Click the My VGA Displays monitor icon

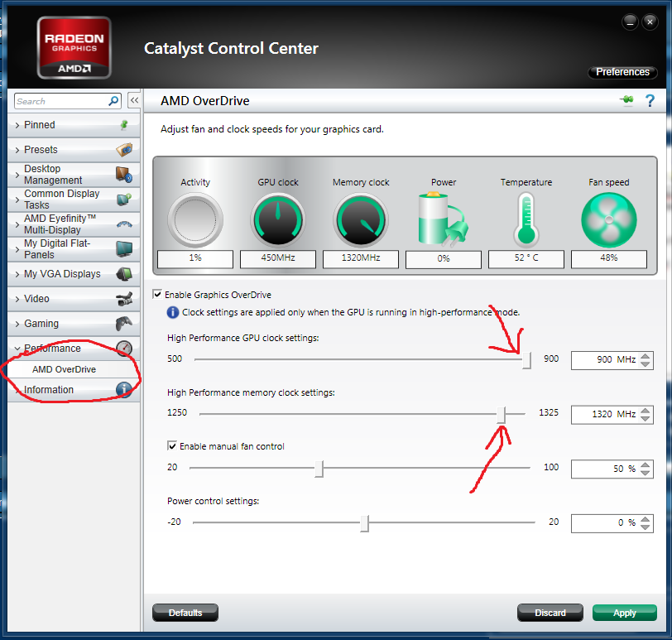pos(124,274)
